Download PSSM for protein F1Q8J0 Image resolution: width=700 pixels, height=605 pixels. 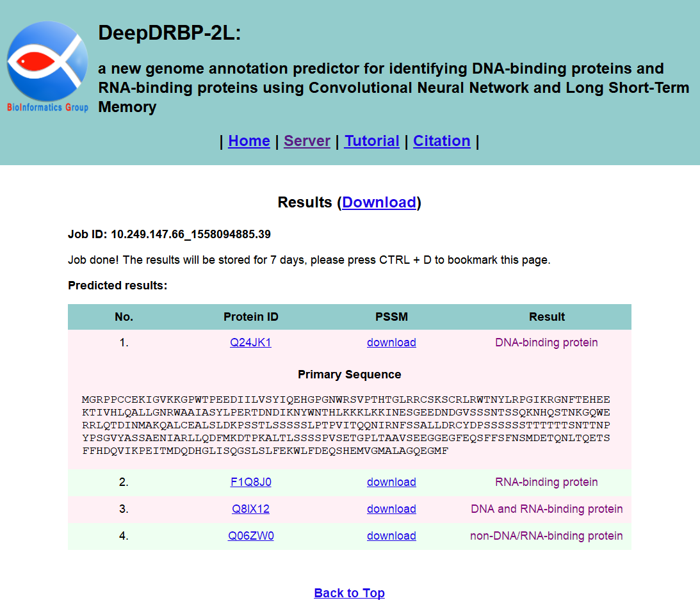391,482
